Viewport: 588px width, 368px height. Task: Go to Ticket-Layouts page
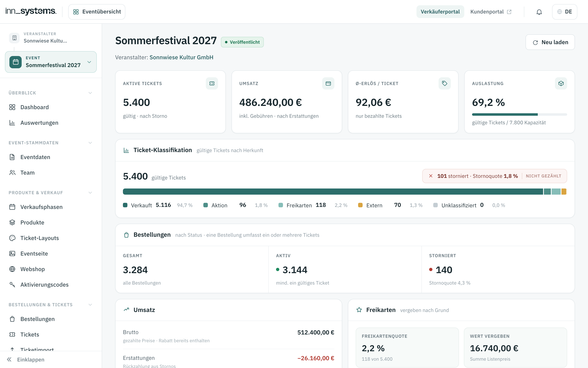click(51, 238)
